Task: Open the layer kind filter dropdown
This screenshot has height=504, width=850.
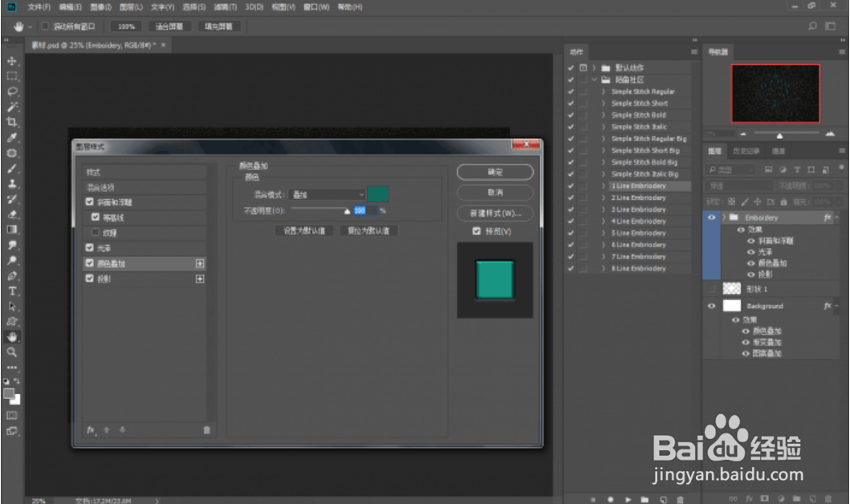Action: (x=731, y=169)
